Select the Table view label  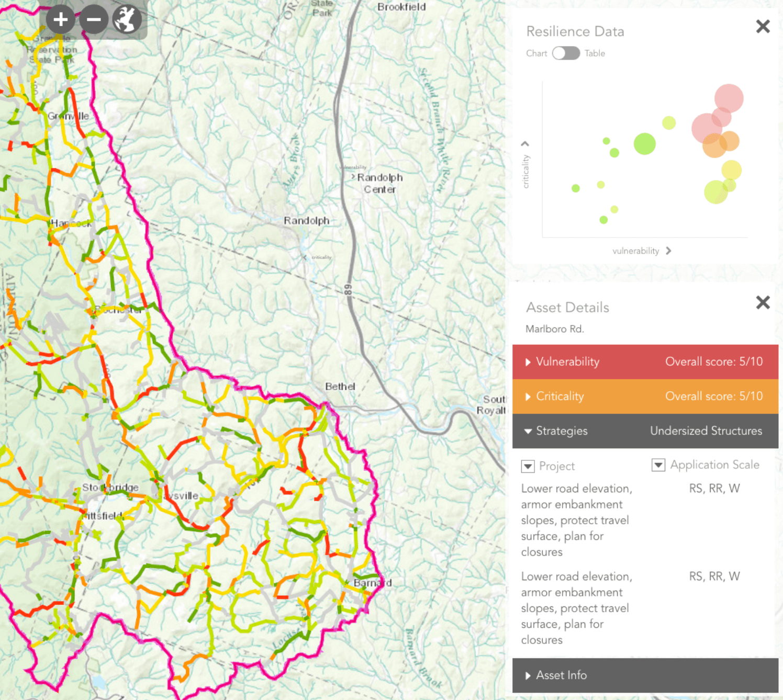595,53
